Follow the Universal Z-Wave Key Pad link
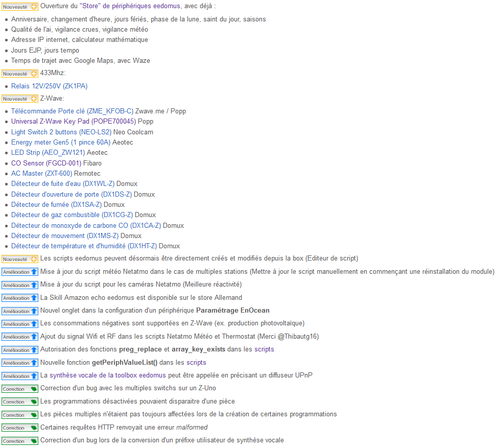Viewport: 501px width, 448px height. pyautogui.click(x=74, y=122)
